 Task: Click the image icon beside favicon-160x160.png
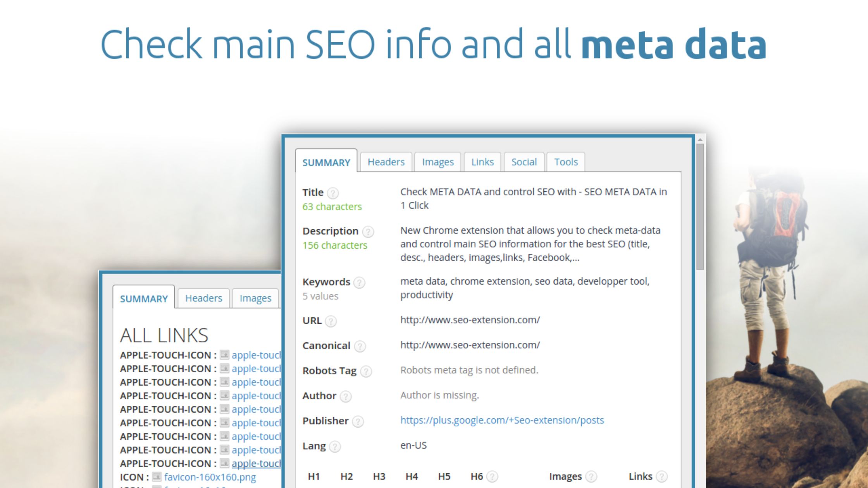click(157, 477)
